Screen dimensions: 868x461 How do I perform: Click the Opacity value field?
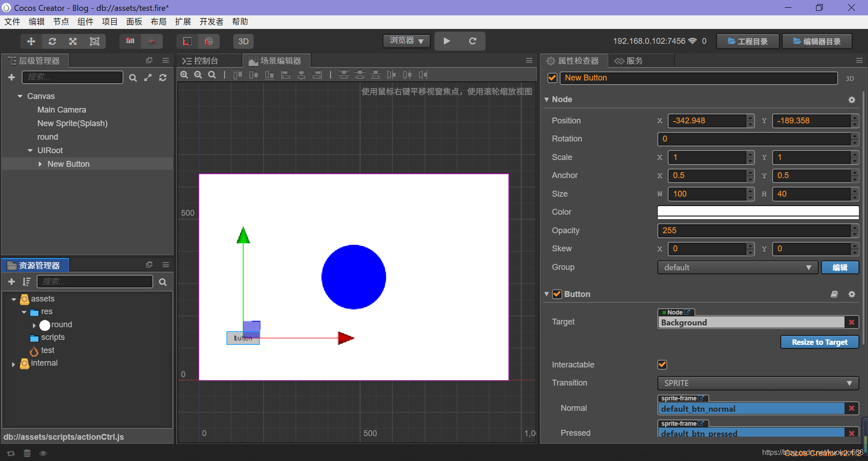[754, 230]
